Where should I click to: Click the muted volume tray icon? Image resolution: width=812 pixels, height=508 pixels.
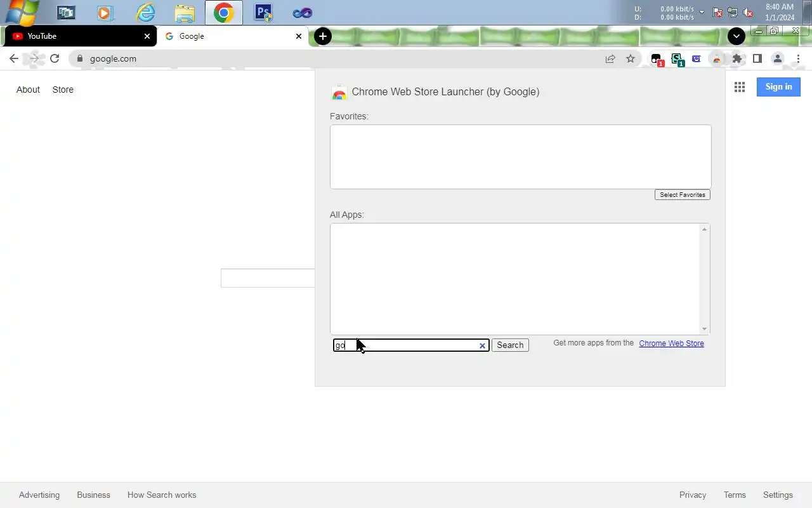point(748,13)
